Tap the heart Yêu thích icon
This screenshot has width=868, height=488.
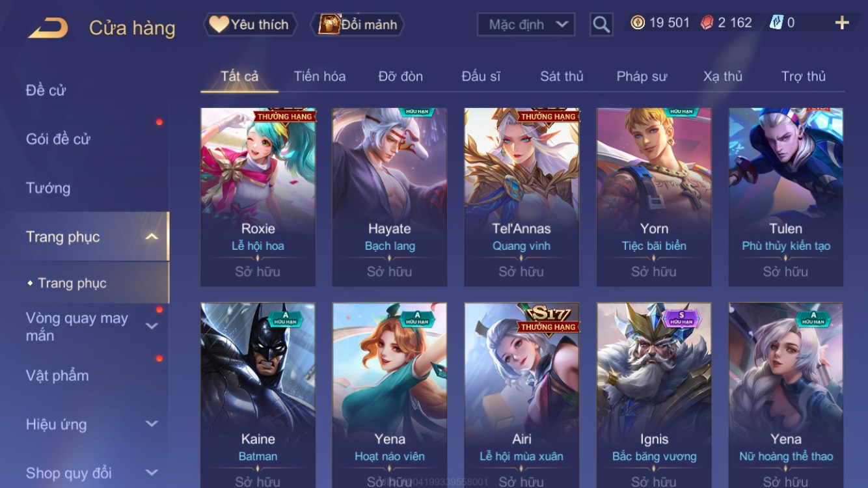pos(219,25)
